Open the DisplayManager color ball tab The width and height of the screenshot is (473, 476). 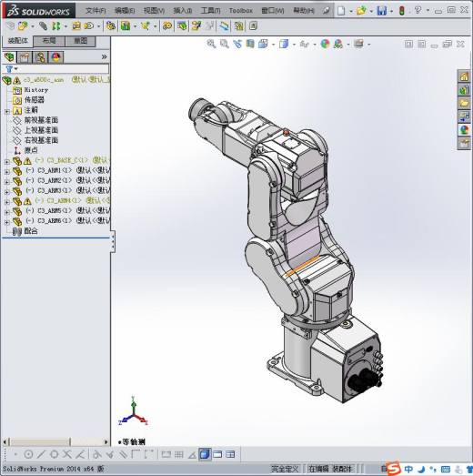coord(56,57)
